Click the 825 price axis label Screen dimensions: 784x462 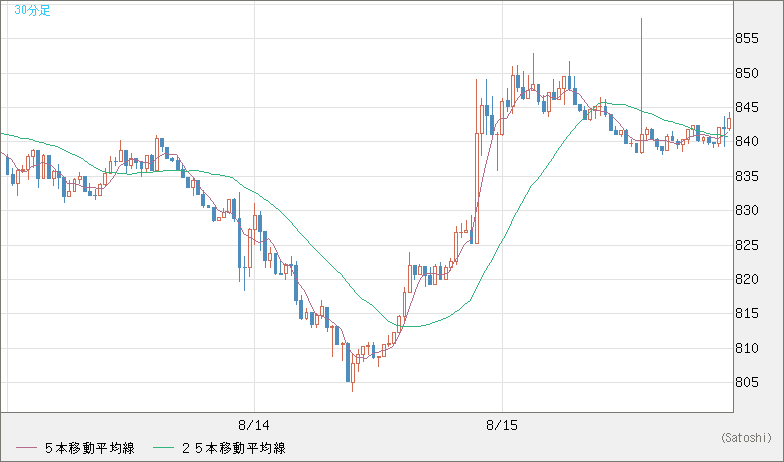(x=746, y=246)
